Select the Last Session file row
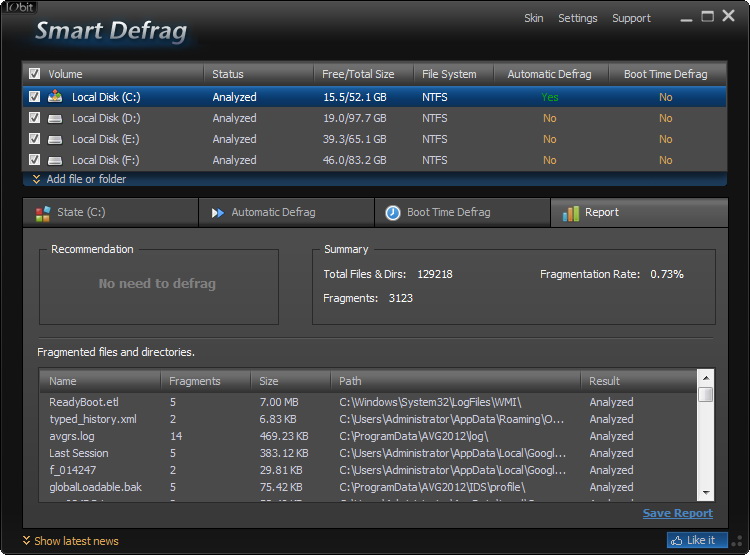Viewport: 750px width, 555px height. [x=368, y=453]
